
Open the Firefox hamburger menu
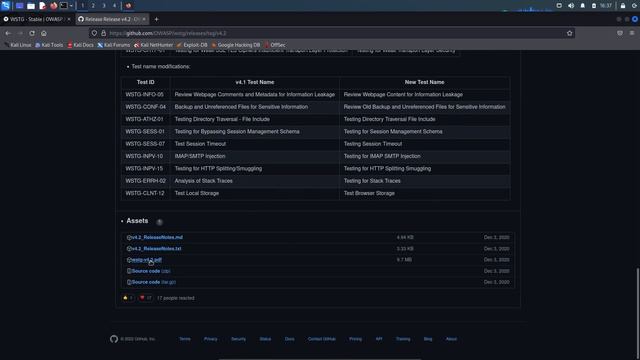point(632,33)
